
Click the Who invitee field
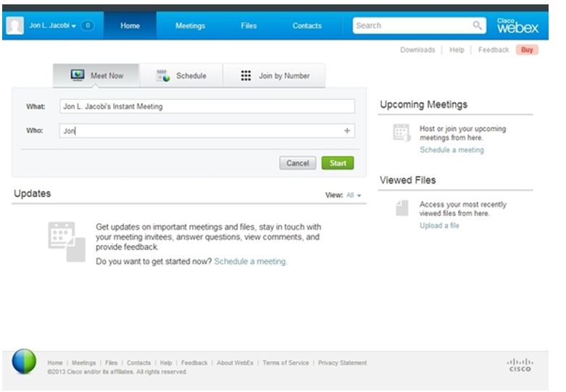pos(207,130)
